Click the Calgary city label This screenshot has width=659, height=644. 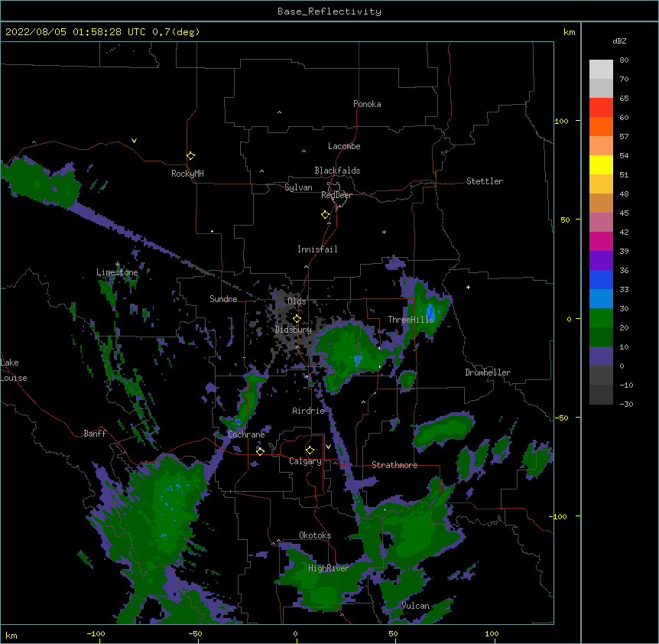click(x=305, y=461)
